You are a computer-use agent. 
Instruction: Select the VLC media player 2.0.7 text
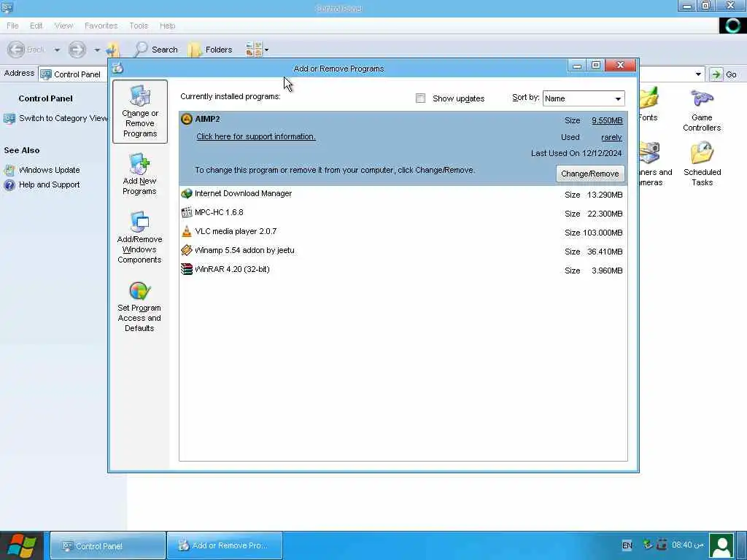(x=236, y=231)
